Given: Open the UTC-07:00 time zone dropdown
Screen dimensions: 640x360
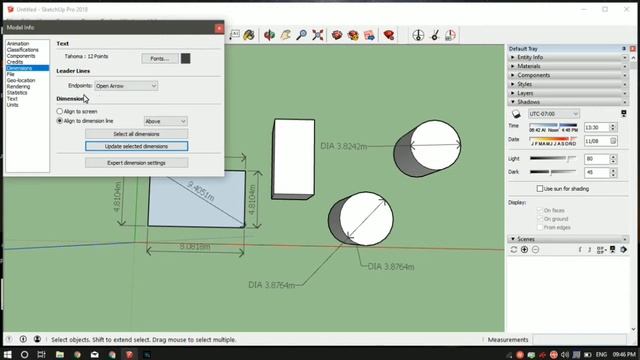Looking at the screenshot, I should pyautogui.click(x=553, y=114).
